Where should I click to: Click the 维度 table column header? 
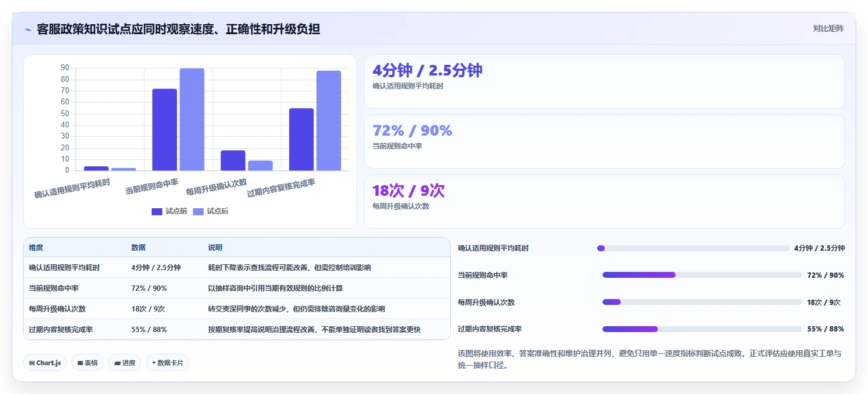(36, 248)
